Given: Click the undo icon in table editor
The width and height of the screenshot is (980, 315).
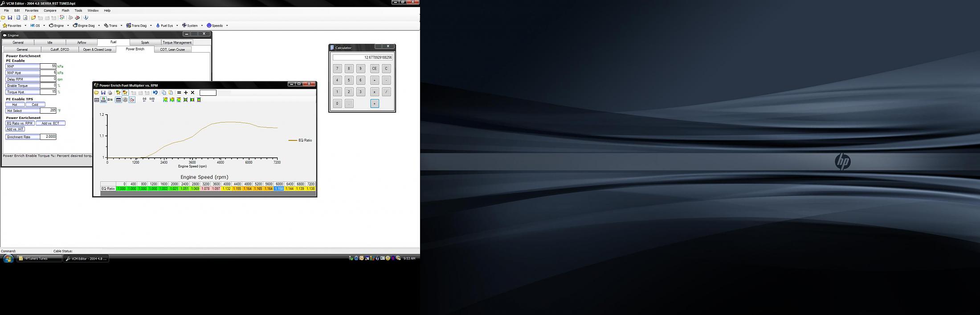Looking at the screenshot, I should click(155, 93).
